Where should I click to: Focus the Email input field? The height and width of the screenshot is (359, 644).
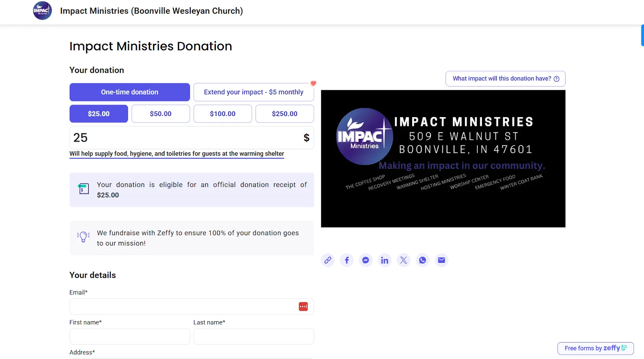(192, 307)
